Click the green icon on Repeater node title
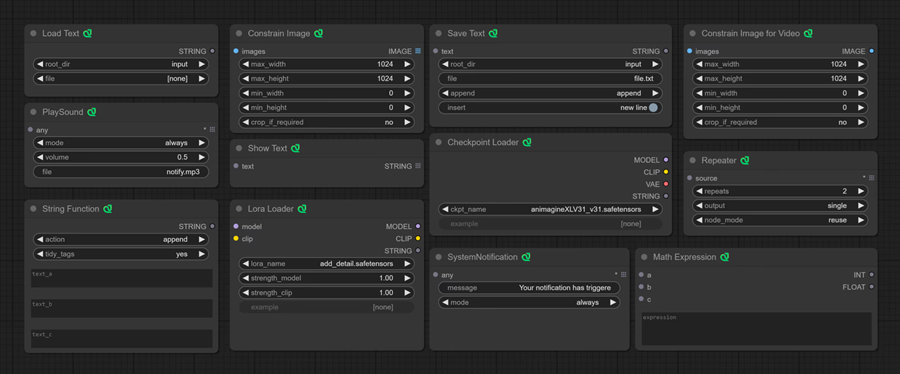Screen dimensions: 900x374 (x=745, y=160)
